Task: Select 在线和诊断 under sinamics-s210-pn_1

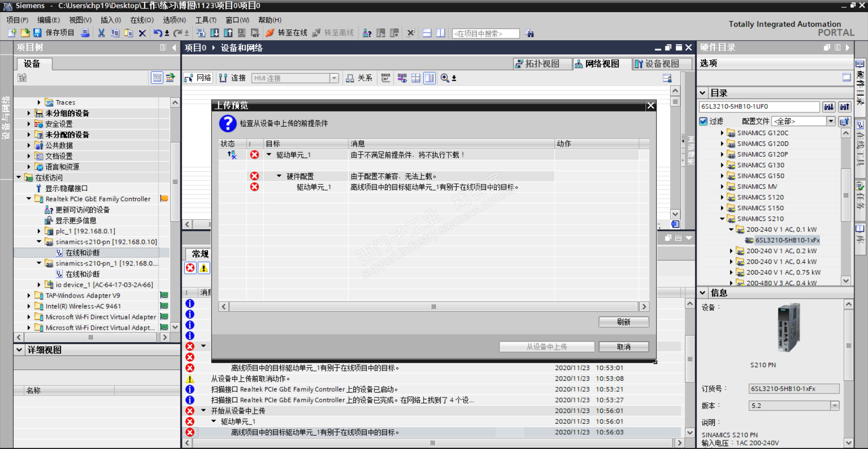Action: pyautogui.click(x=82, y=274)
